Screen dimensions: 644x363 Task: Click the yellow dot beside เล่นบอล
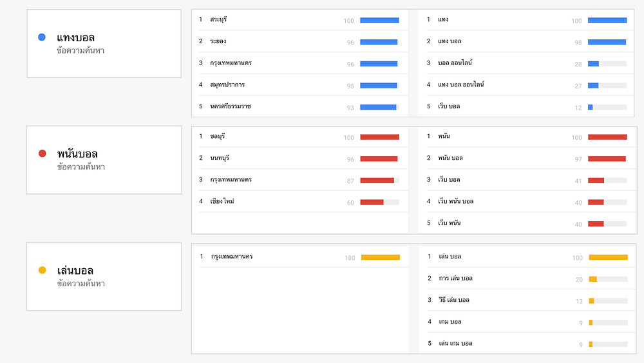[x=42, y=270]
